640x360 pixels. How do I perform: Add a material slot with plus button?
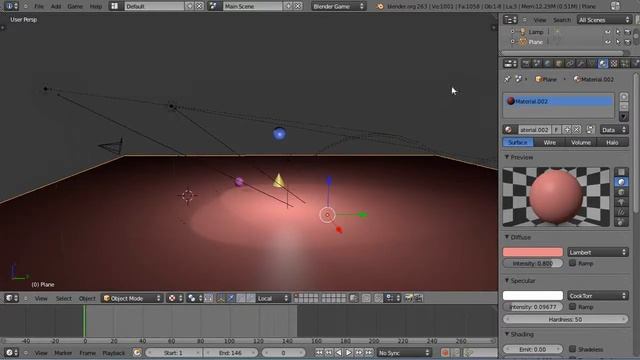624,97
